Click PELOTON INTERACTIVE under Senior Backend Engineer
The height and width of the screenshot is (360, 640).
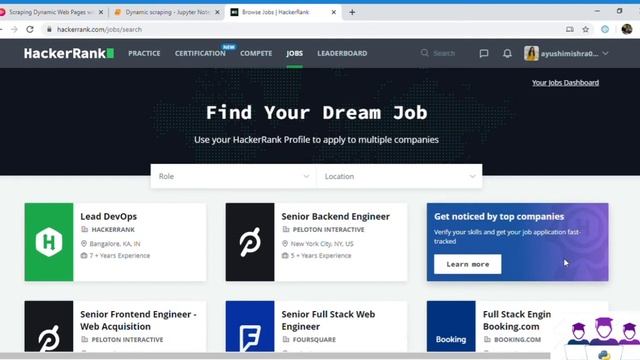pyautogui.click(x=329, y=230)
